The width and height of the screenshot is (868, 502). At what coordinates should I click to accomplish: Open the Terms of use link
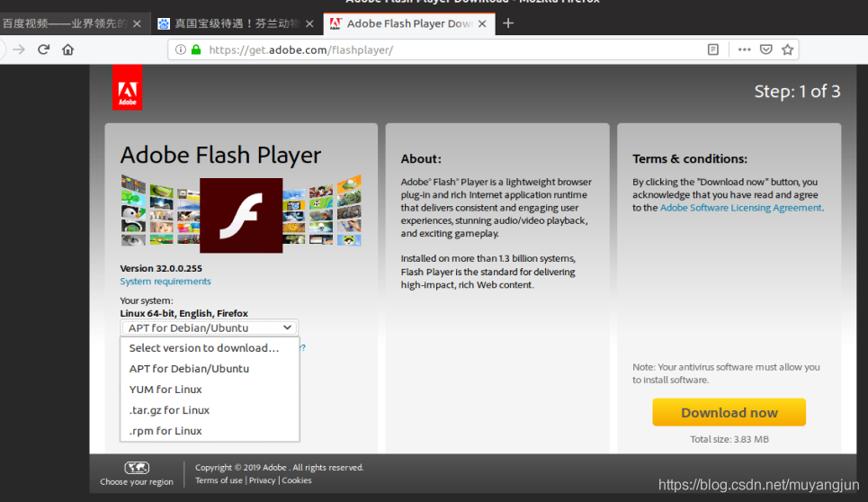(x=219, y=480)
